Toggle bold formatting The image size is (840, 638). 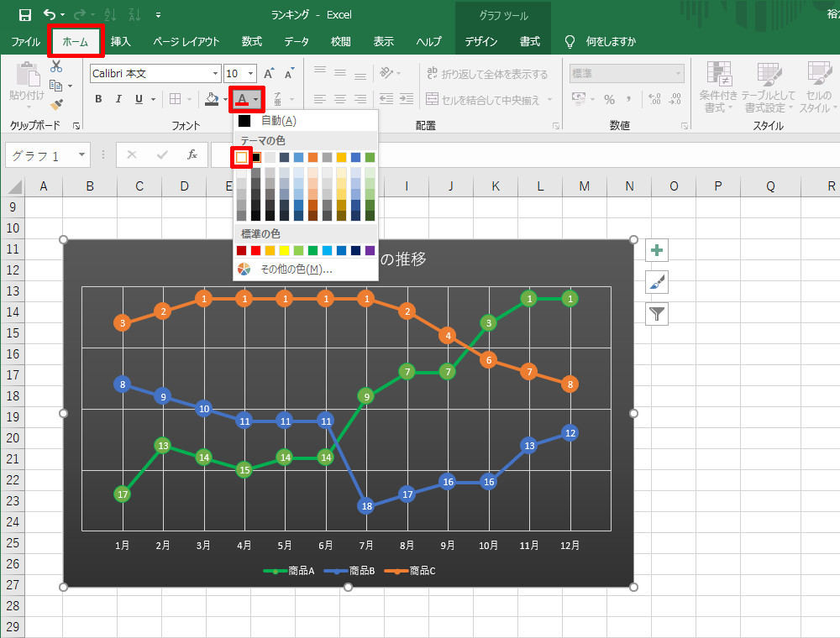tap(98, 99)
